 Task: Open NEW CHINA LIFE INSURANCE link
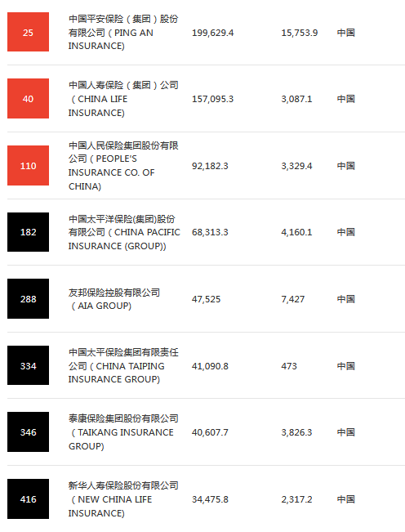point(123,499)
